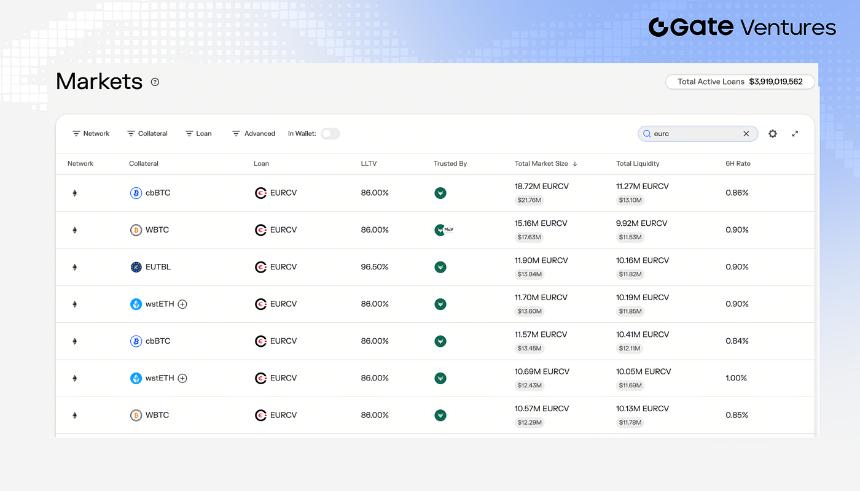Open the Advanced filter dropdown
Image resolution: width=860 pixels, height=491 pixels.
pyautogui.click(x=253, y=133)
